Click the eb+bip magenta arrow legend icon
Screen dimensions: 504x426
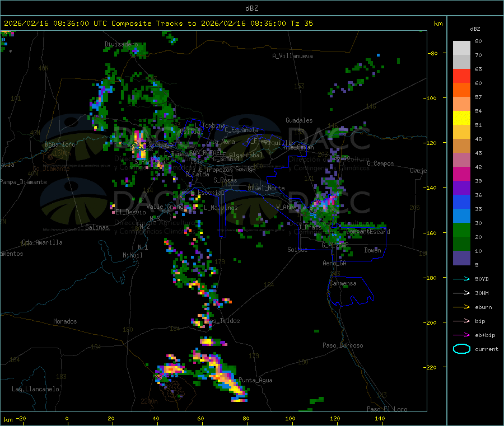[x=461, y=335]
